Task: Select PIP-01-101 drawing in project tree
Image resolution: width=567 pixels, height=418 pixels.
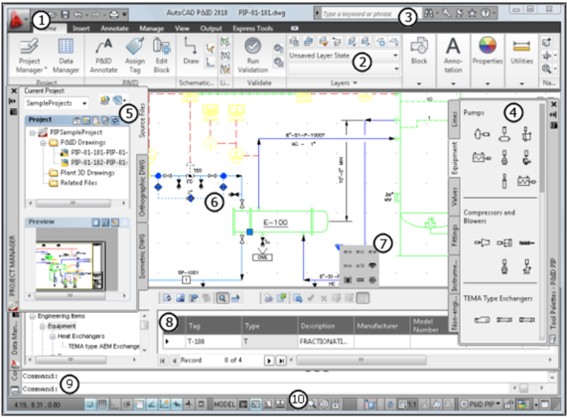Action: coord(94,152)
